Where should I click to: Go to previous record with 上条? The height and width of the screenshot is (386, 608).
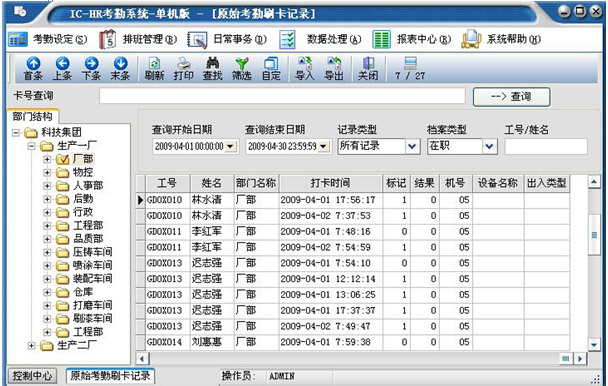click(62, 69)
